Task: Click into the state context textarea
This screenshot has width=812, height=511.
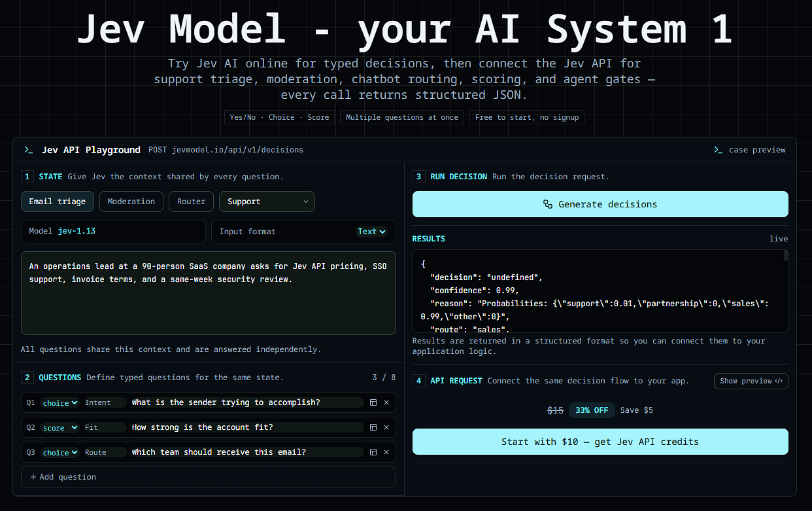Action: point(209,293)
